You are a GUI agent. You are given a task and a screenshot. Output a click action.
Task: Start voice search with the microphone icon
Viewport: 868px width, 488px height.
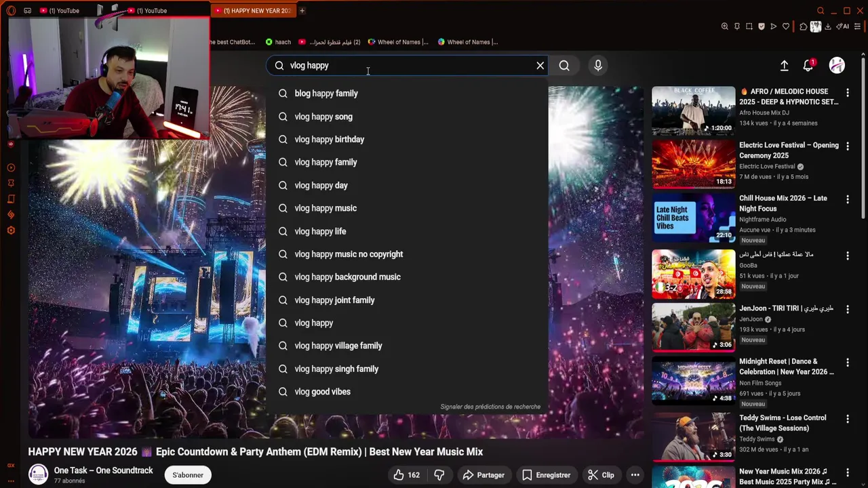click(598, 66)
